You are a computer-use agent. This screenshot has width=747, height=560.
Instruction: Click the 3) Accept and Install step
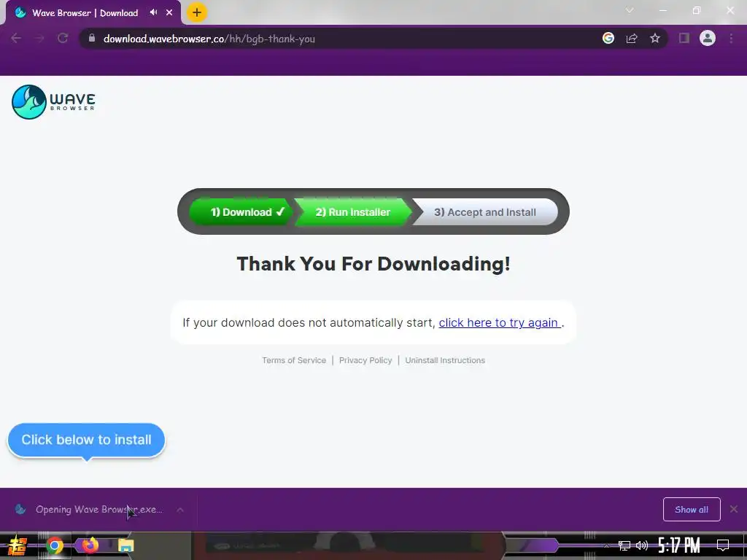[485, 212]
